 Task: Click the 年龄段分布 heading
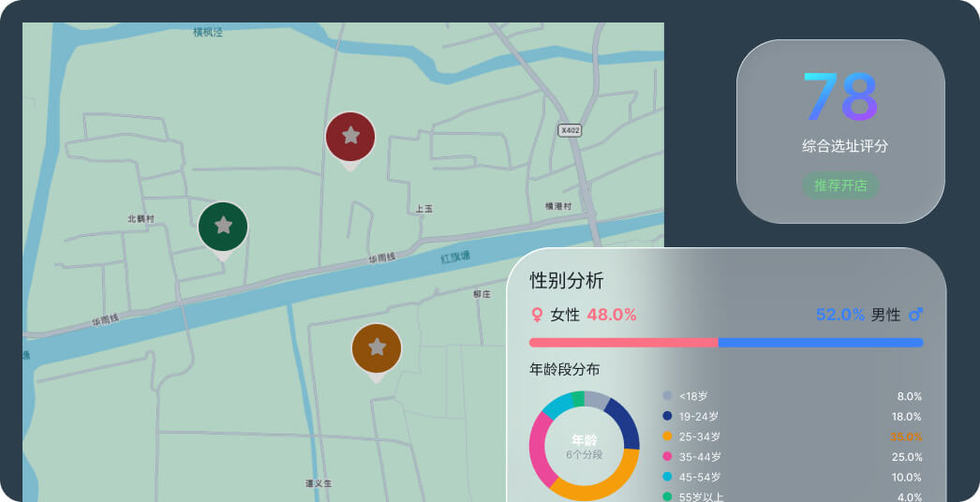coord(564,369)
